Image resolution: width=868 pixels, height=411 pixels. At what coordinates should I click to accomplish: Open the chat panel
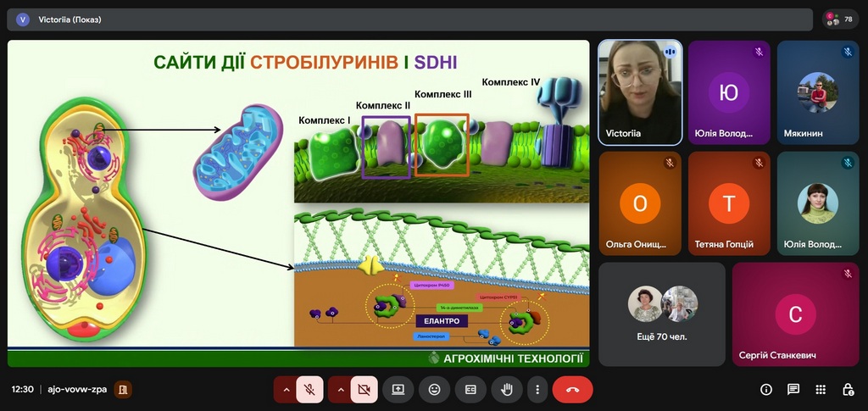point(793,390)
